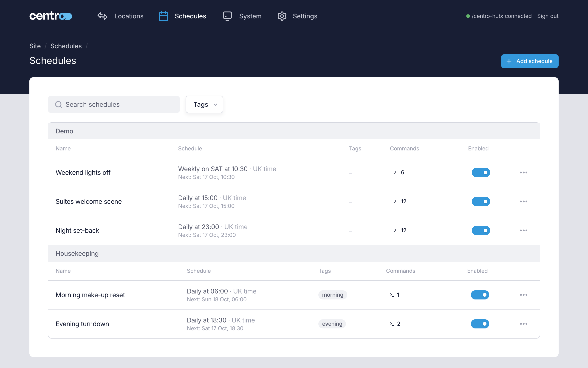Click commands icon for Suites welcome scene
This screenshot has width=588, height=368.
(x=396, y=201)
